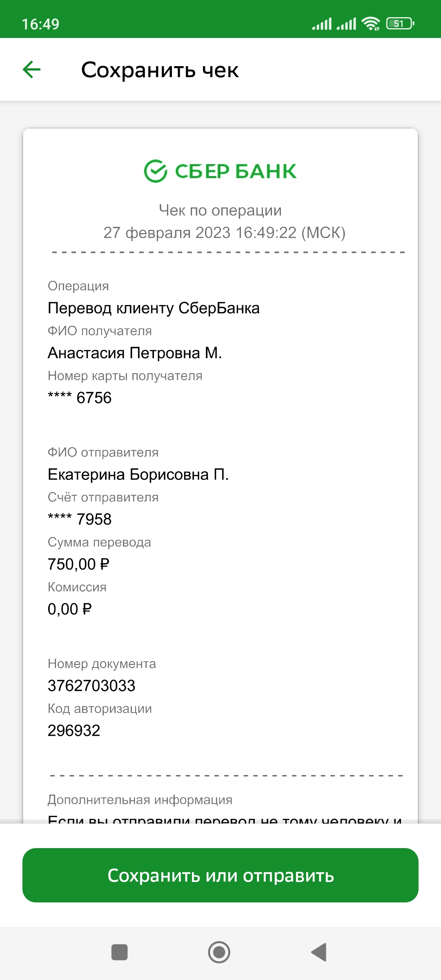
Task: Tap the Android home circle button
Action: click(x=219, y=952)
